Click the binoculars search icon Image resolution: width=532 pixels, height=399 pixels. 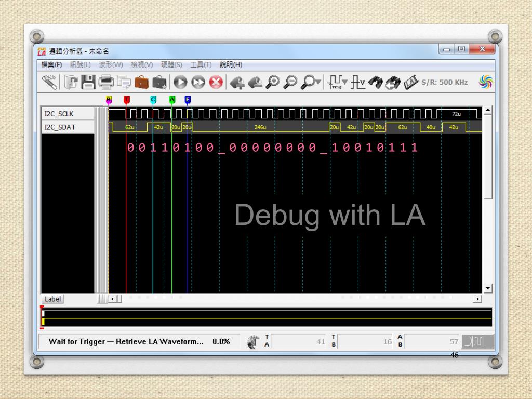tap(376, 82)
